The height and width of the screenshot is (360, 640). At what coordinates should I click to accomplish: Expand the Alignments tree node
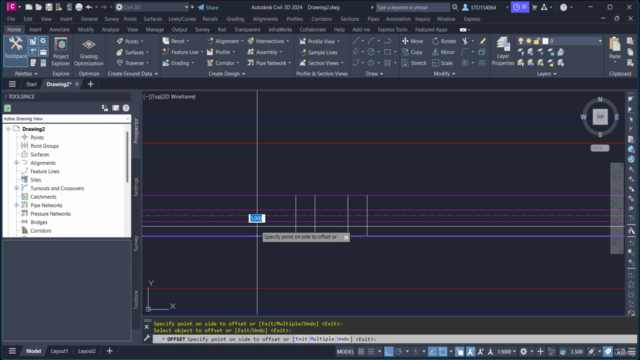coord(17,163)
